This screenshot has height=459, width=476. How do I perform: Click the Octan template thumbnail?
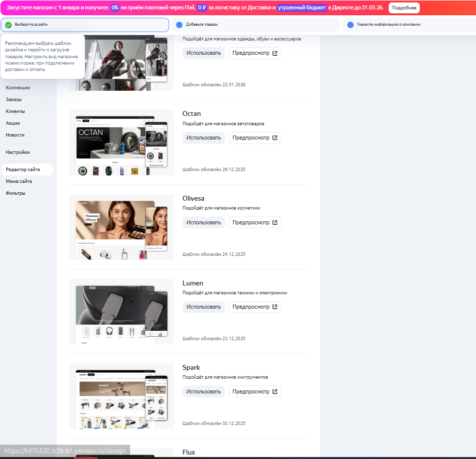click(x=121, y=142)
